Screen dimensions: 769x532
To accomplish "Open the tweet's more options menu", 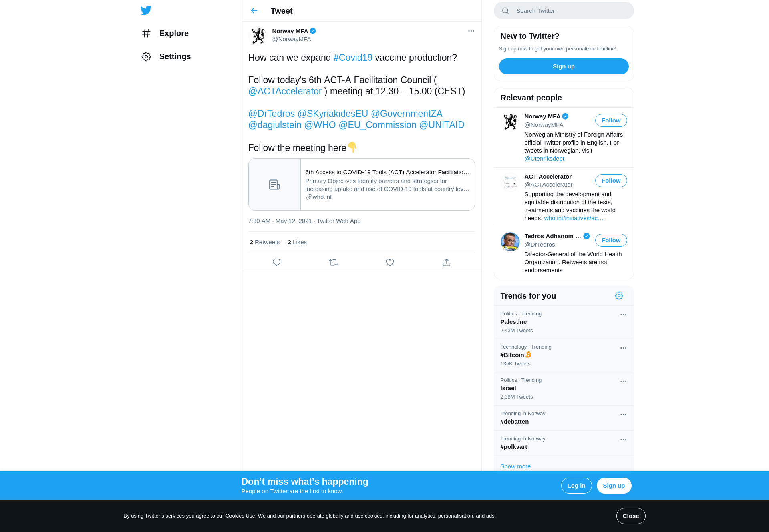I will (471, 31).
